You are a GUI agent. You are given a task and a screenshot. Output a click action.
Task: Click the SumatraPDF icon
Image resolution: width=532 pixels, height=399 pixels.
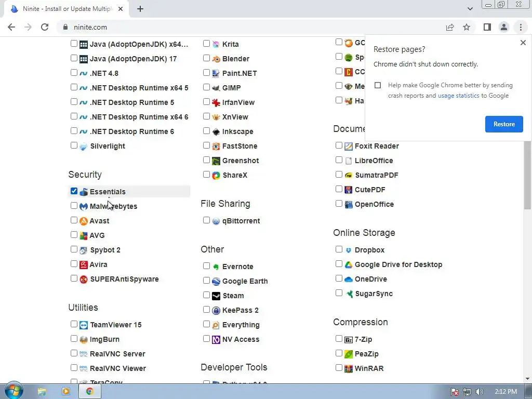[x=349, y=176]
